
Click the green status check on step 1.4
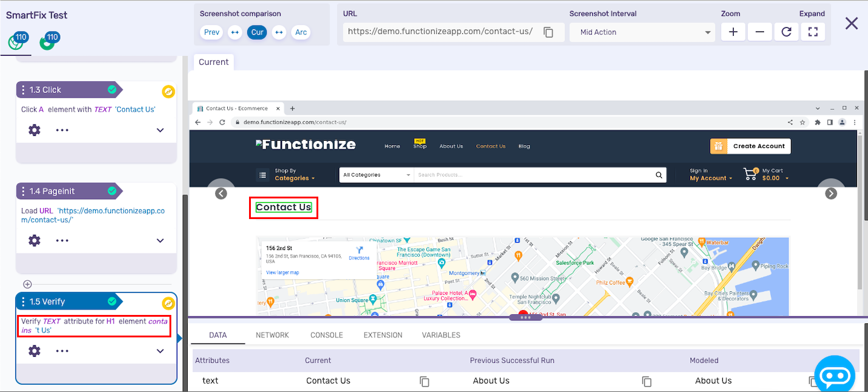point(112,191)
